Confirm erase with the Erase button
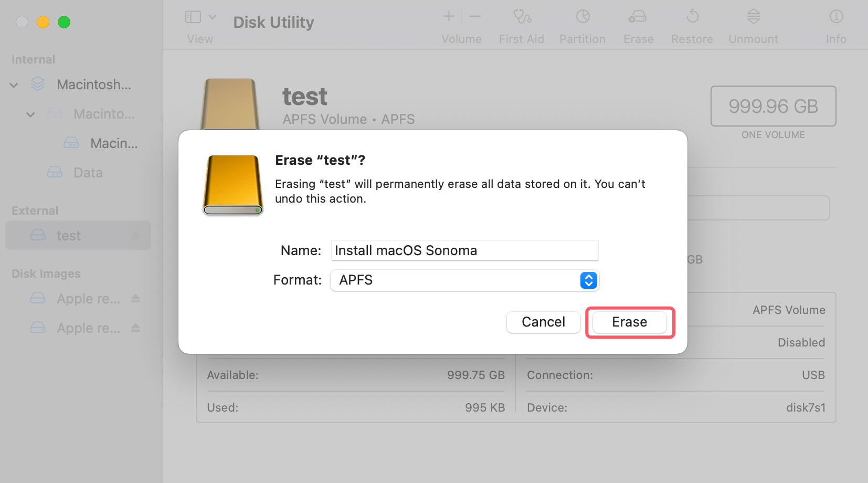This screenshot has width=868, height=483. point(629,322)
